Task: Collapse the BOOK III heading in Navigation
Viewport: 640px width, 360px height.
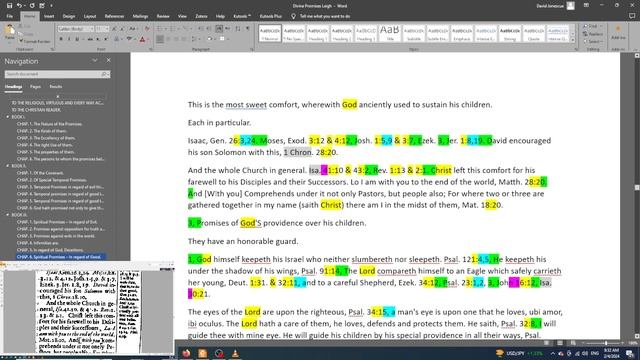Action: click(x=8, y=215)
